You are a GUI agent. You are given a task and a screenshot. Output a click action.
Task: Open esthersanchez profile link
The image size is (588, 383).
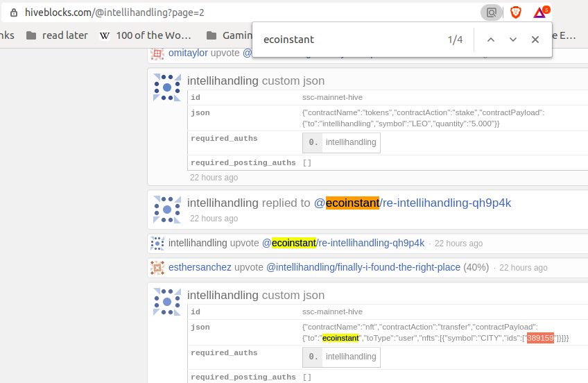click(200, 267)
